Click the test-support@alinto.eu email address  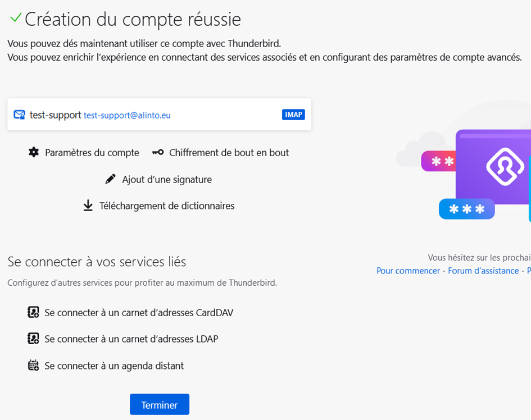click(127, 115)
